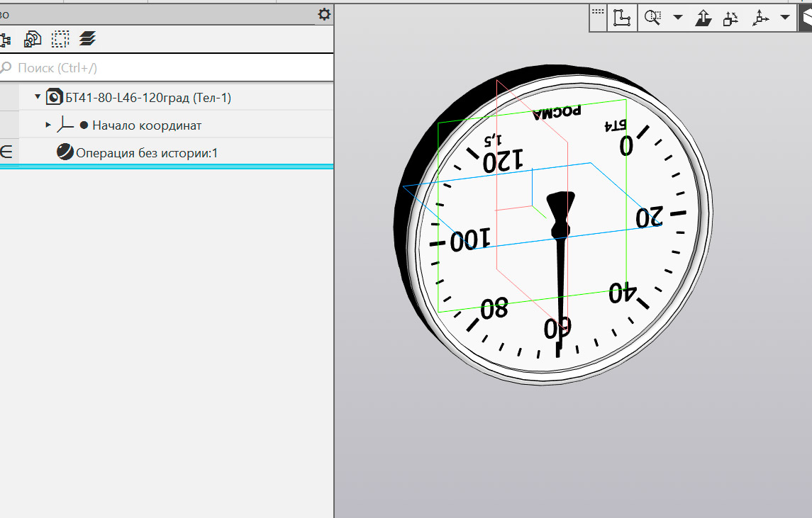Click the cube rotate orientation icon

click(x=731, y=18)
